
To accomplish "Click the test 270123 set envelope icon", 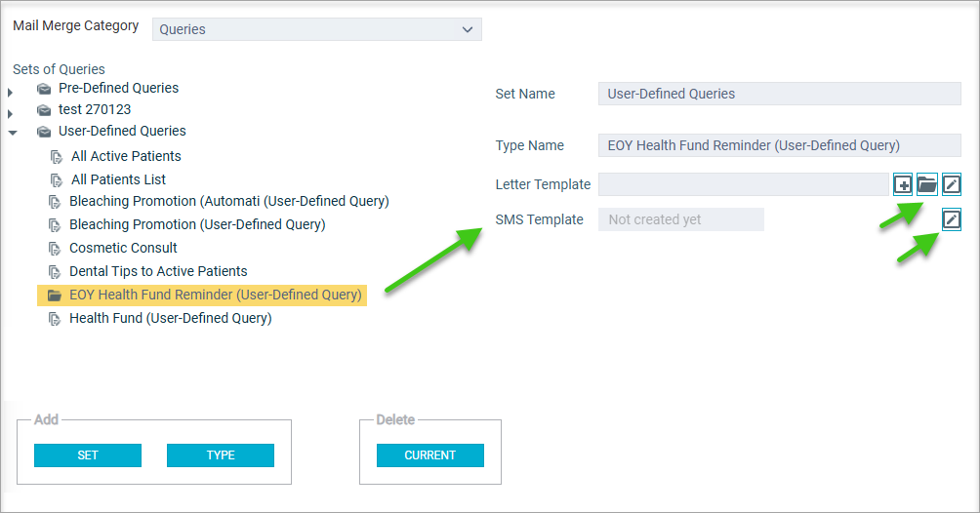I will click(44, 110).
